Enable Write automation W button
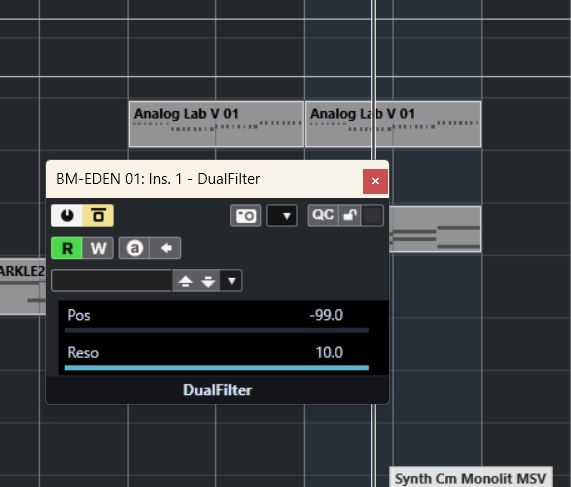 point(98,248)
